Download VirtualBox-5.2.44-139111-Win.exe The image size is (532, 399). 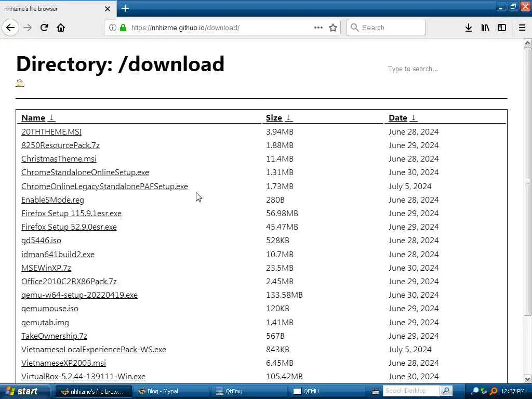click(83, 377)
